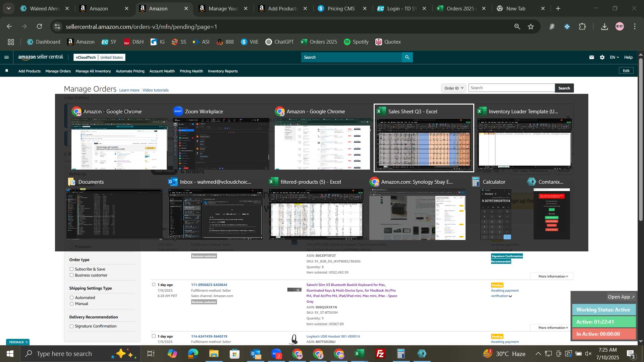Click the Open App button in the tracker widget
Screen dimensions: 644x362
(x=621, y=297)
